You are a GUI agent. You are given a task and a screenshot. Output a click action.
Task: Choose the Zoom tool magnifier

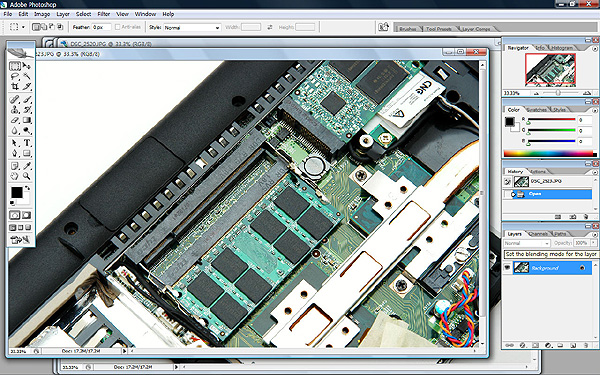click(x=27, y=176)
